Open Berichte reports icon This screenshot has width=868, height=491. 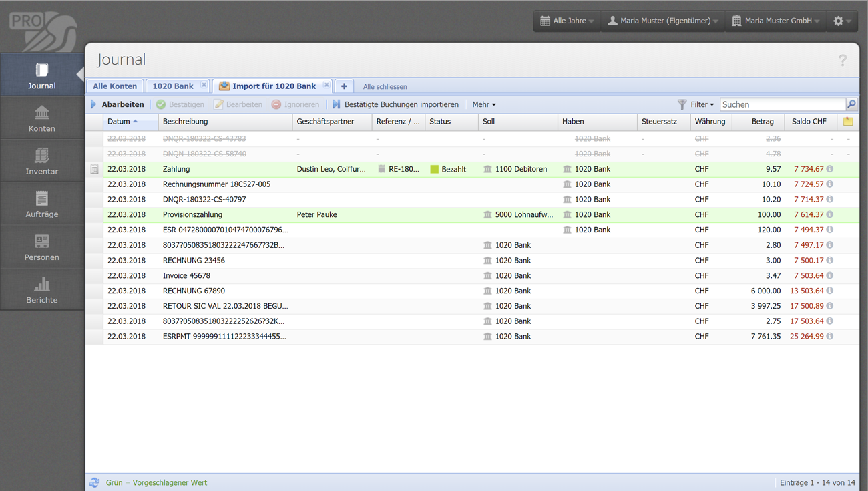(x=41, y=290)
